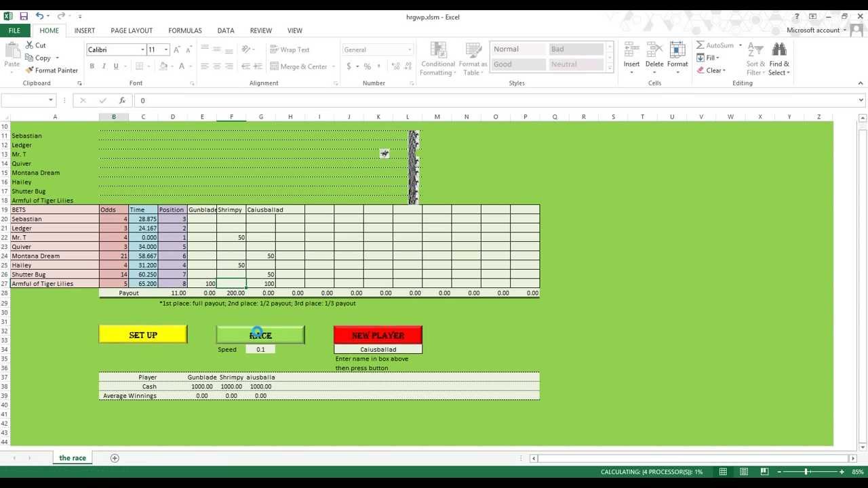
Task: Open the Calibri font name dropdown
Action: [x=142, y=49]
